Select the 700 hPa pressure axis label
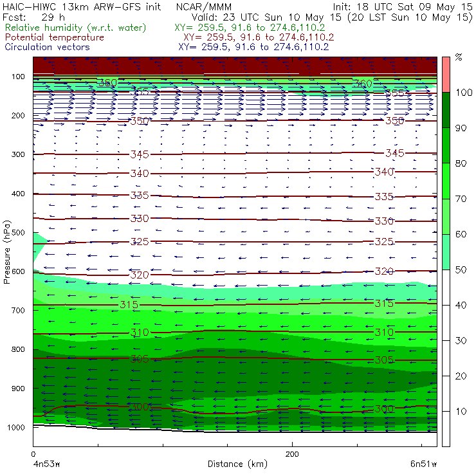 (18, 310)
